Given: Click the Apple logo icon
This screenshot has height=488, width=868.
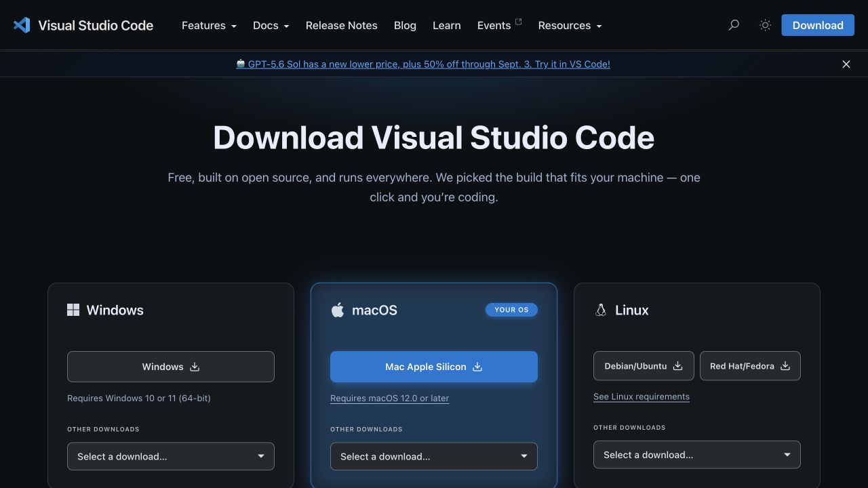Looking at the screenshot, I should [337, 310].
